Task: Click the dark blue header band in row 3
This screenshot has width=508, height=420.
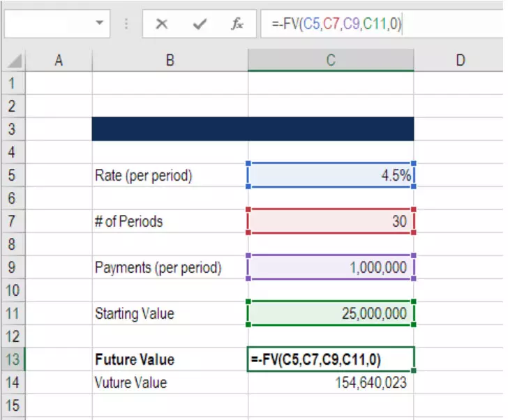Action: point(253,129)
